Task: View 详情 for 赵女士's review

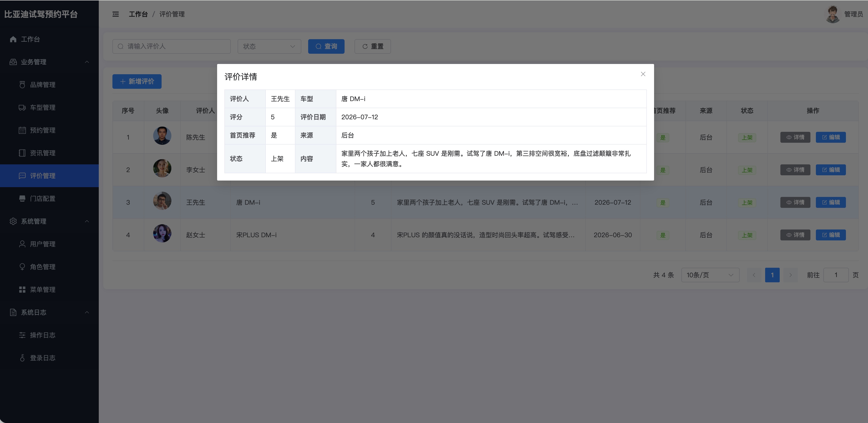Action: pyautogui.click(x=795, y=235)
